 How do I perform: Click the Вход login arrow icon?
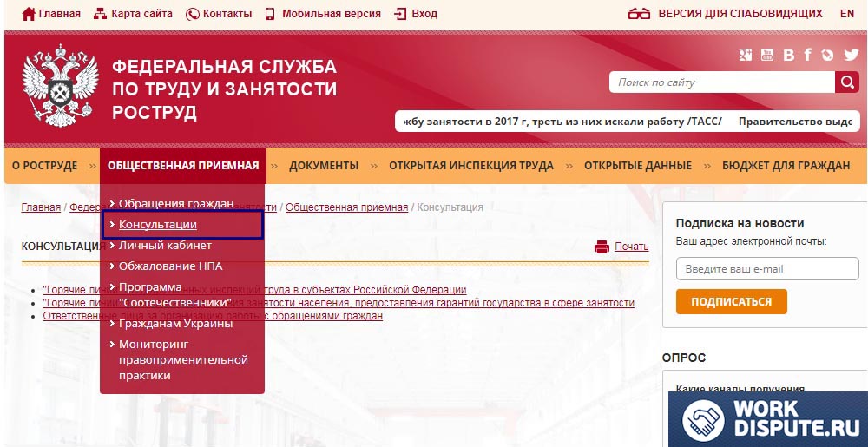click(400, 14)
